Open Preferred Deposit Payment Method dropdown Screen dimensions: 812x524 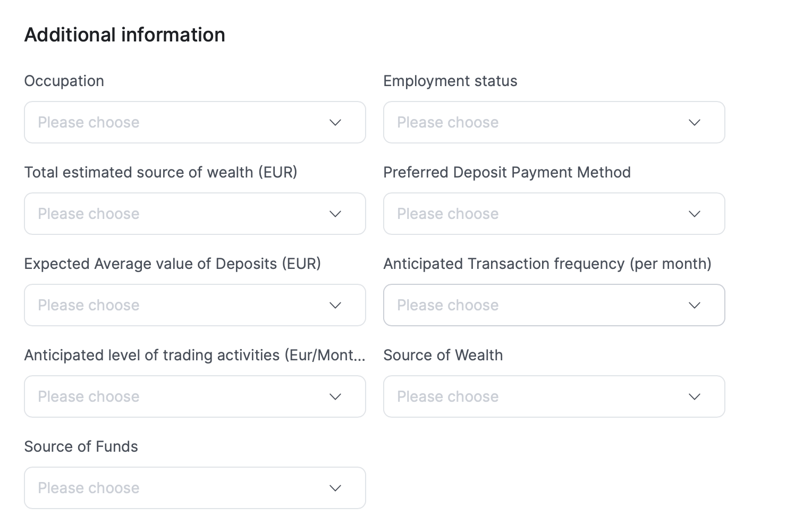(x=540, y=214)
